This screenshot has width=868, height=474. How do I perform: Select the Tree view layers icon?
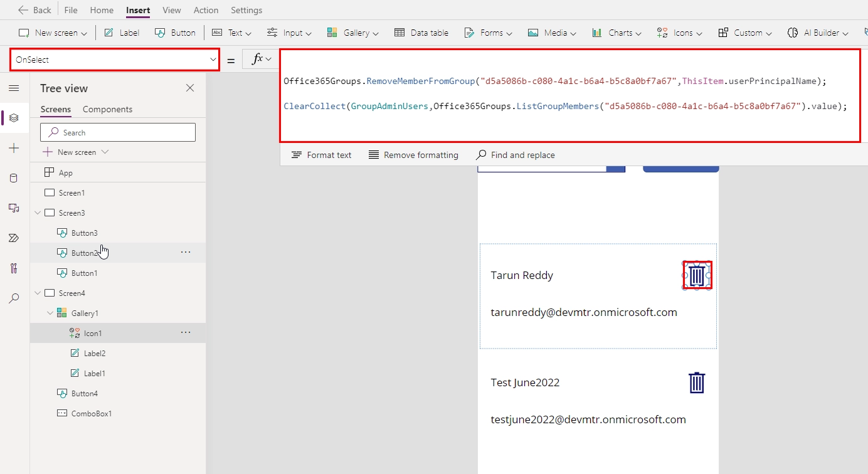coord(14,118)
